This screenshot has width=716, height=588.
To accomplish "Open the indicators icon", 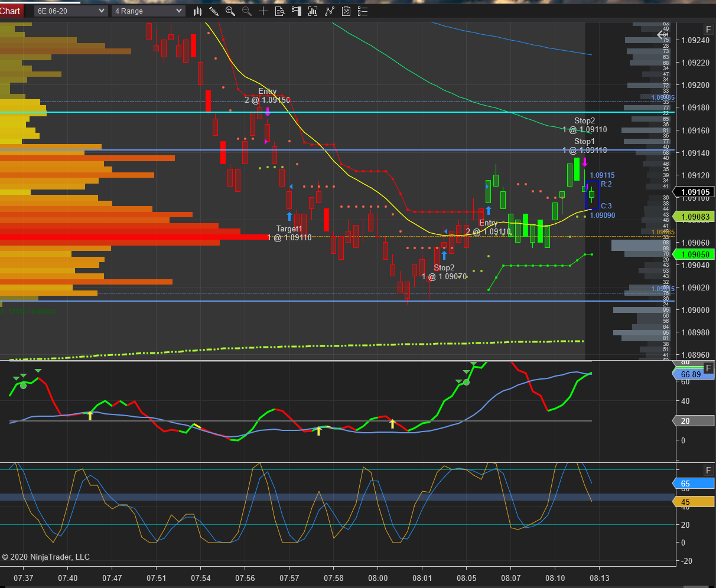I will click(330, 11).
